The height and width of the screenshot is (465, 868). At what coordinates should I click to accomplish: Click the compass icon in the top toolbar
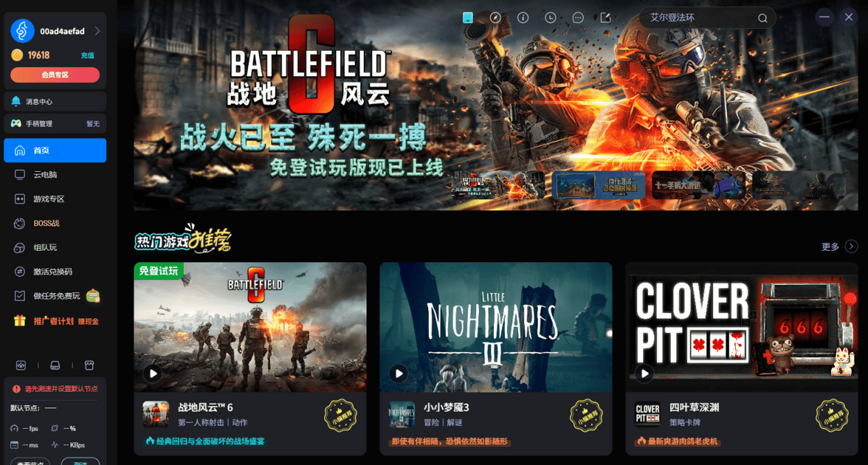(495, 17)
